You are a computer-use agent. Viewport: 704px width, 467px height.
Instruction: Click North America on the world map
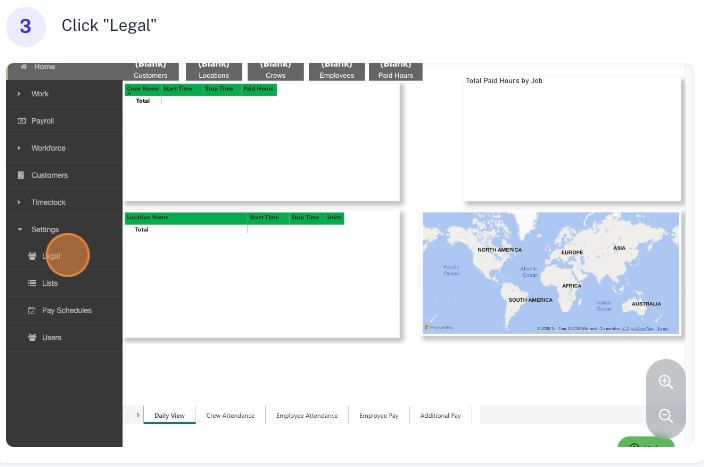(x=499, y=250)
